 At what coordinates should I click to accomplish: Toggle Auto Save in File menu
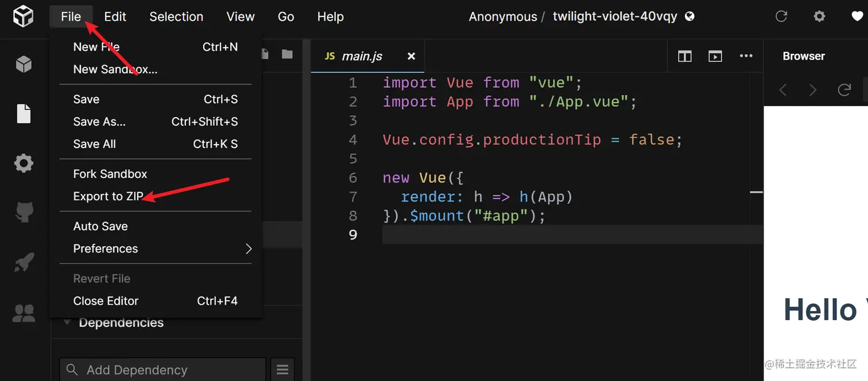tap(100, 226)
